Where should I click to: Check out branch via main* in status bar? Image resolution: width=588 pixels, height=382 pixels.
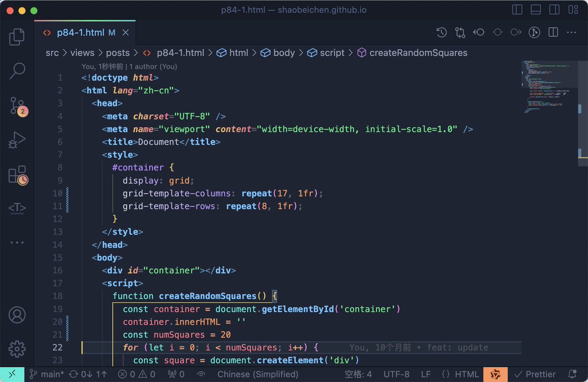(x=47, y=374)
